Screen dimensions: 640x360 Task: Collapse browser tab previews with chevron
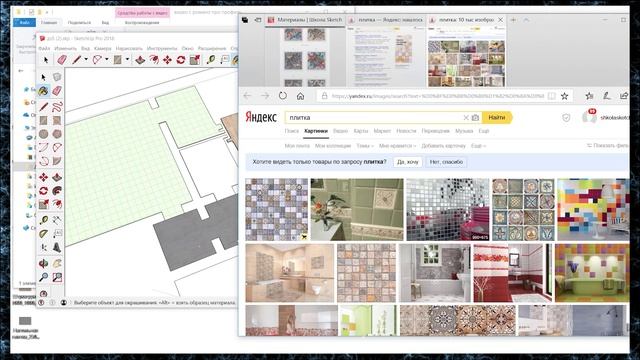[526, 20]
